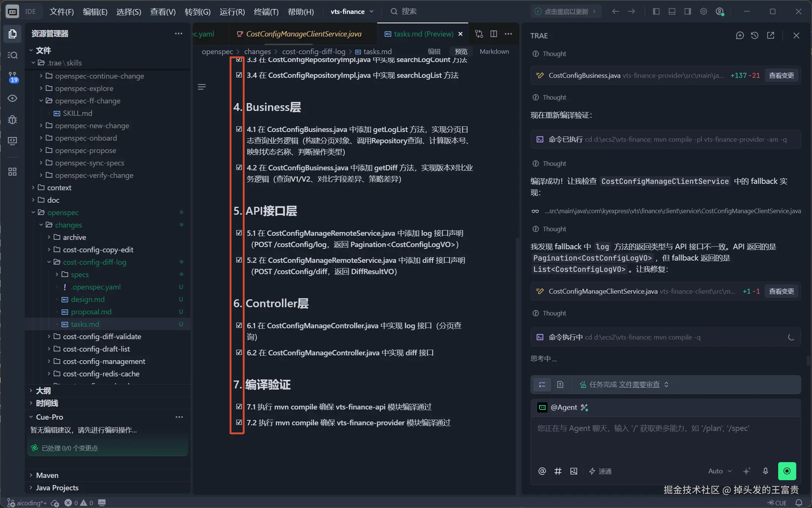
Task: Switch to CostConfigManageClientService.java tab
Action: [304, 34]
